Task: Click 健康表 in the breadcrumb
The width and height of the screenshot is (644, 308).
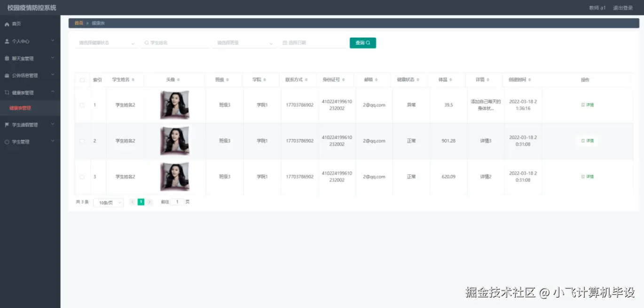Action: pos(98,23)
